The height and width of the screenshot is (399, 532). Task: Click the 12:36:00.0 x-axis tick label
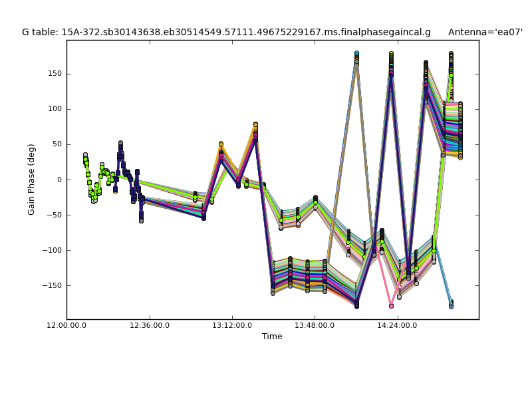point(149,325)
